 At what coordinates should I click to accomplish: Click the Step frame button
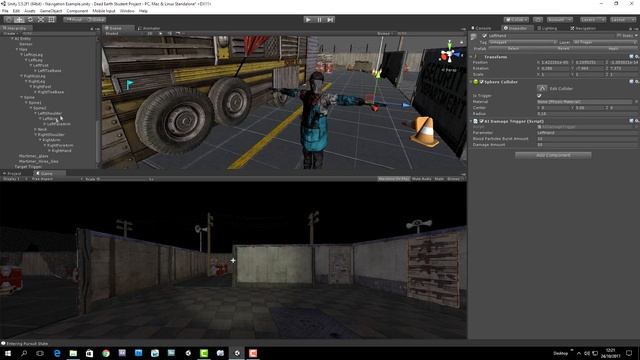(x=330, y=19)
